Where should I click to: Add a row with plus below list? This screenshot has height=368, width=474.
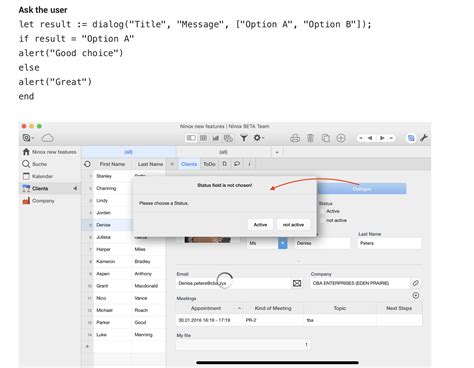click(x=87, y=347)
